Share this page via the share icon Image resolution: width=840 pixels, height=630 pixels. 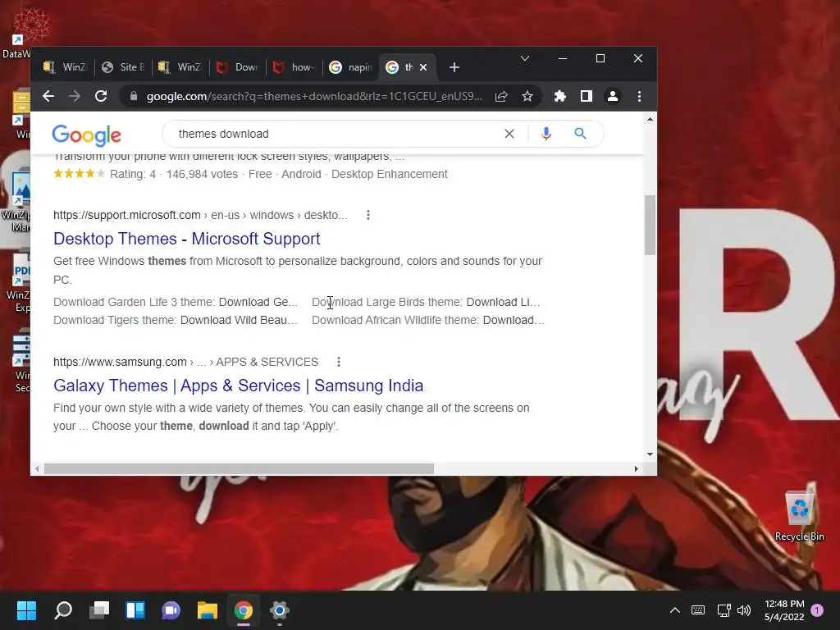(501, 97)
